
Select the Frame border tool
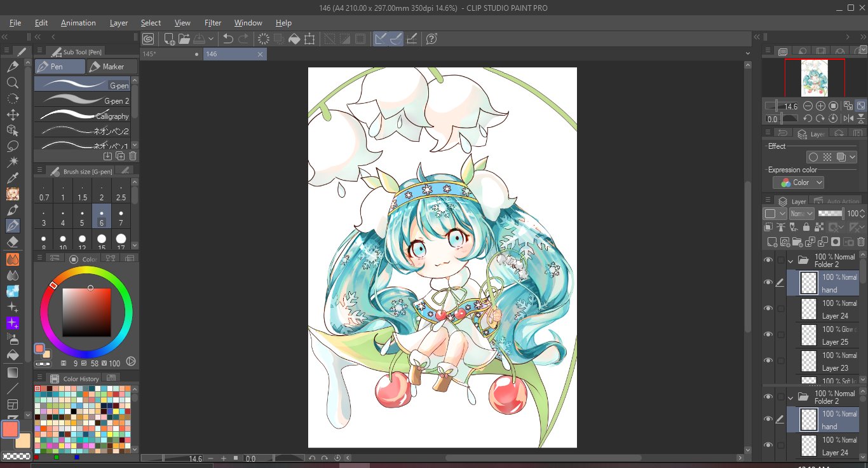tap(12, 404)
